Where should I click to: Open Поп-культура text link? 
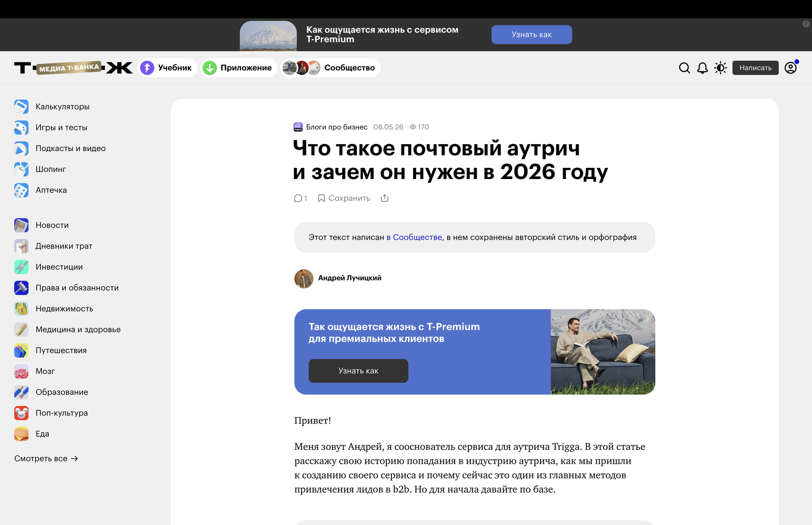(61, 413)
